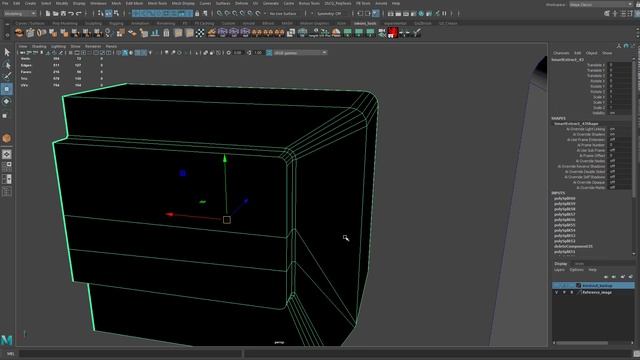Switch to the Sculpting shelf tab
This screenshot has width=640, height=360.
click(x=93, y=23)
